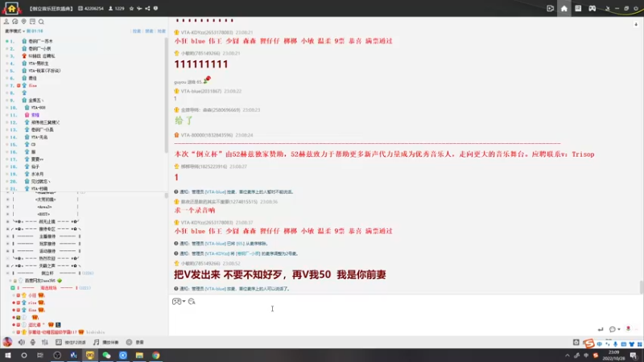
Task: Click the play accompaniment music button
Action: pos(106,343)
